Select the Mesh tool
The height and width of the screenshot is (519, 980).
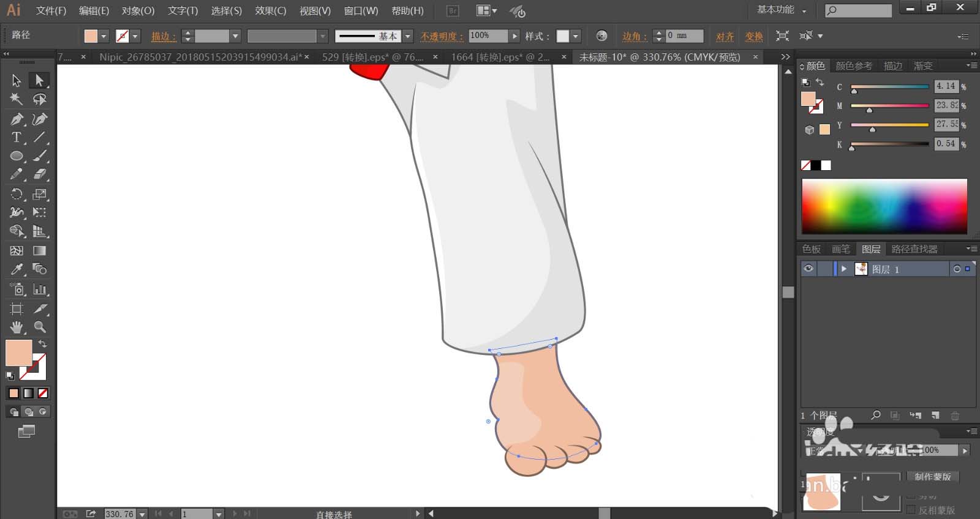pyautogui.click(x=17, y=251)
